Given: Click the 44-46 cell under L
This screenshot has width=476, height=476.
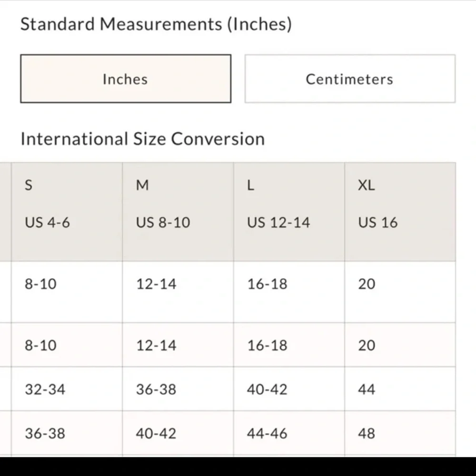Looking at the screenshot, I should 289,434.
